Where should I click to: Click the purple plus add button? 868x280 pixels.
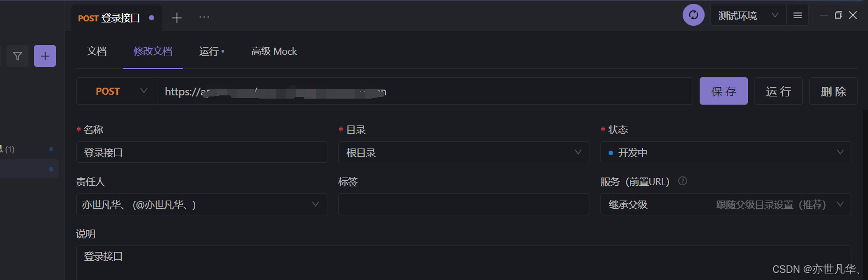45,56
